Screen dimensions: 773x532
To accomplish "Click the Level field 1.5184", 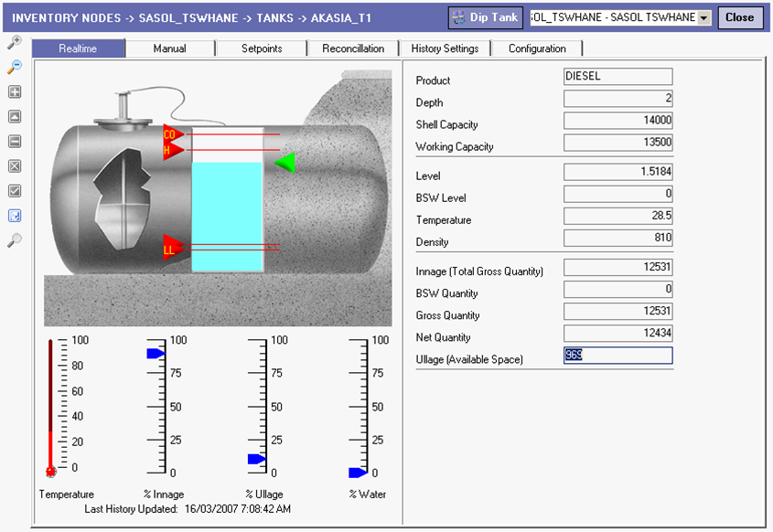I will [618, 172].
